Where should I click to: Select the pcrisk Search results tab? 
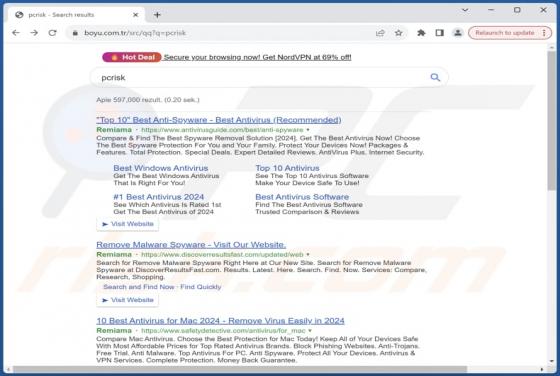pyautogui.click(x=74, y=15)
